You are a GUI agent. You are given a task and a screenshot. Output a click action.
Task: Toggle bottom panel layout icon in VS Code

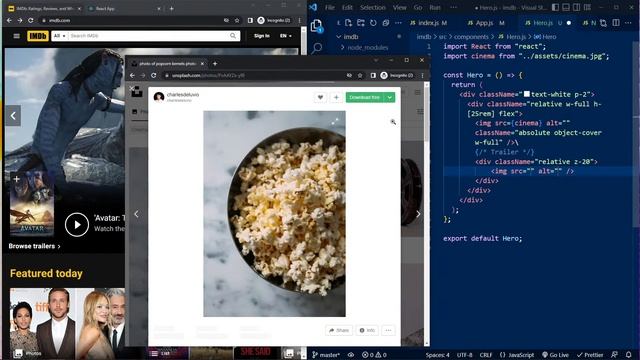pyautogui.click(x=566, y=7)
